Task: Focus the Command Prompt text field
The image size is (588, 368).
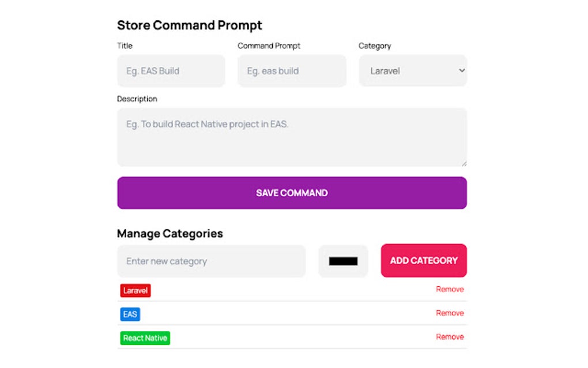Action: click(292, 71)
